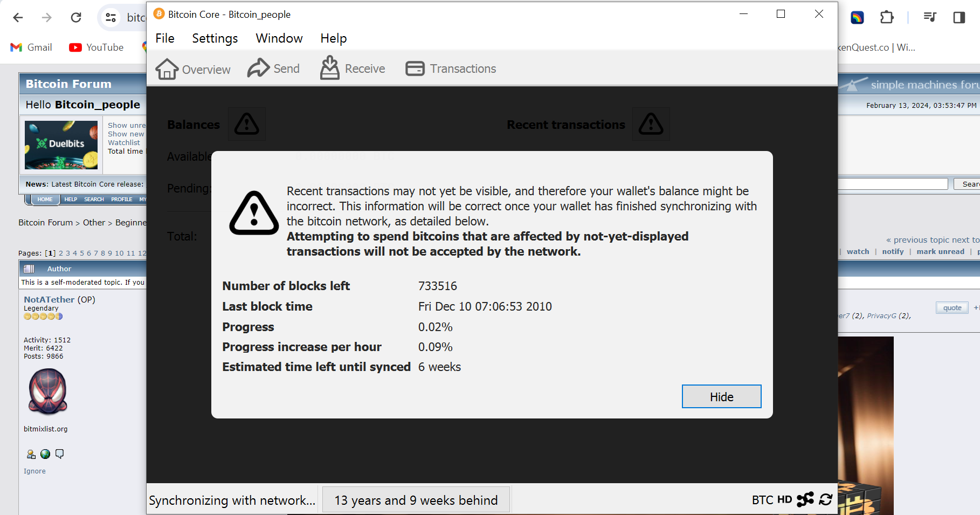
Task: Open the Transactions card icon
Action: tap(415, 68)
